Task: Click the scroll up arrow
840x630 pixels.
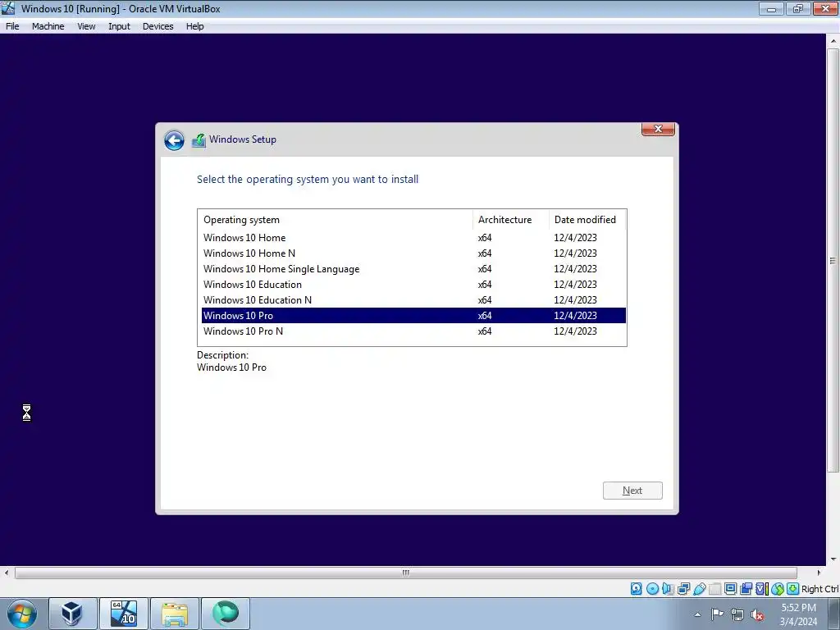Action: pyautogui.click(x=833, y=41)
